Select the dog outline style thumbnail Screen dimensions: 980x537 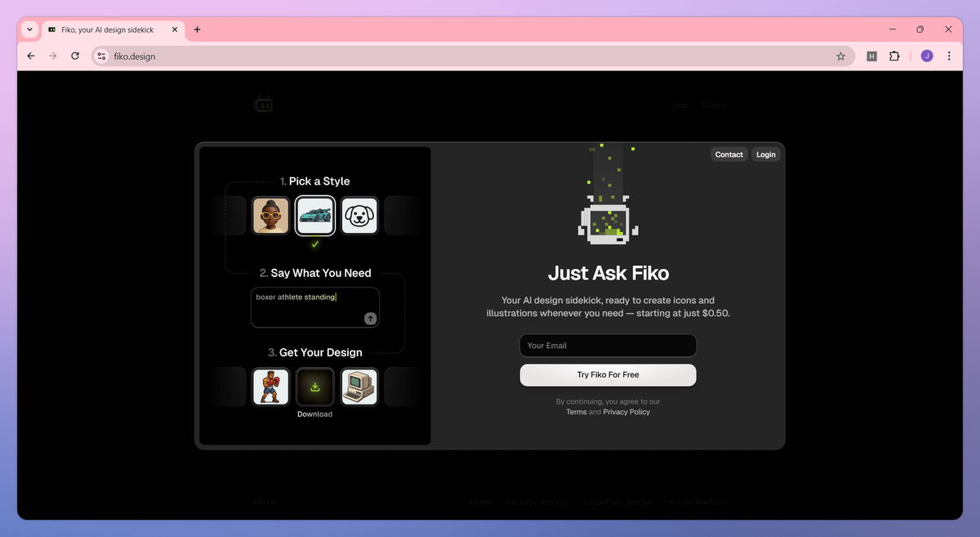359,216
